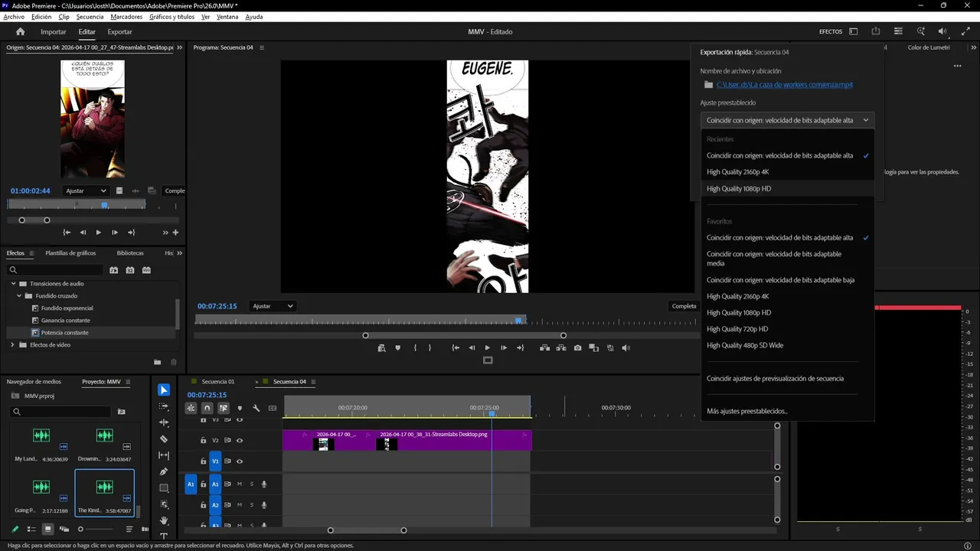Image resolution: width=980 pixels, height=551 pixels.
Task: Expand Efectos de vídeo folder
Action: click(x=13, y=345)
